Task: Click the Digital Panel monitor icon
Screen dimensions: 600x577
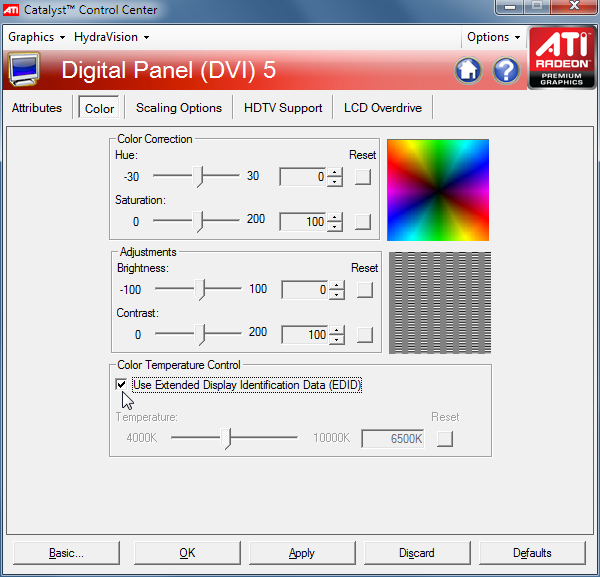Action: (24, 70)
